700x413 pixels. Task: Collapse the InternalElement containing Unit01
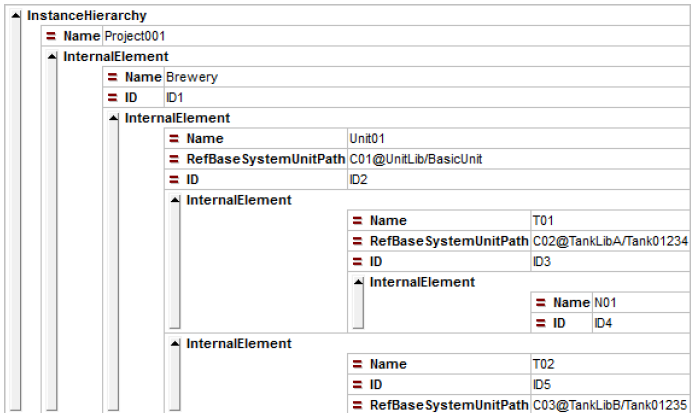[x=112, y=118]
